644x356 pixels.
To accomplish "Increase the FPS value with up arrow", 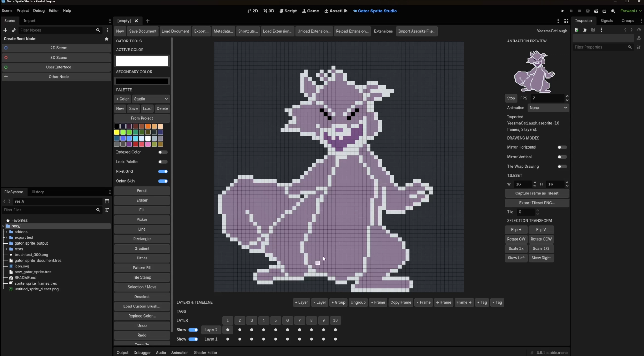I will [x=567, y=96].
